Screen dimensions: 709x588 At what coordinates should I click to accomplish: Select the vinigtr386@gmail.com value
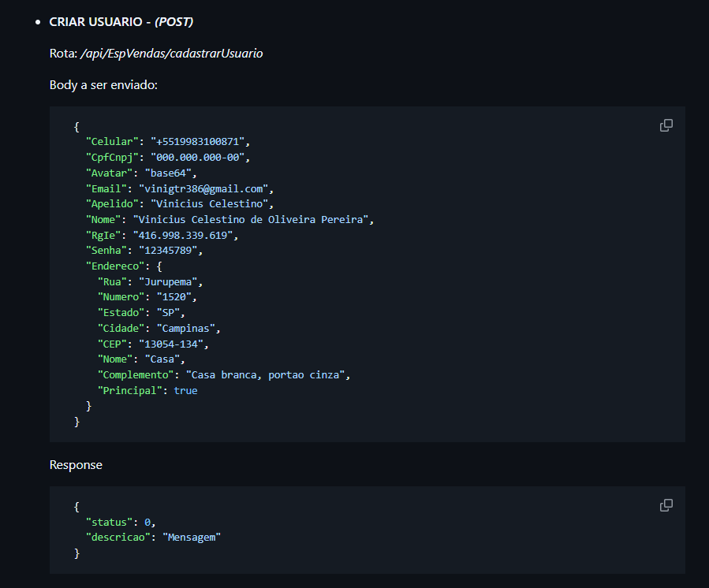point(203,188)
